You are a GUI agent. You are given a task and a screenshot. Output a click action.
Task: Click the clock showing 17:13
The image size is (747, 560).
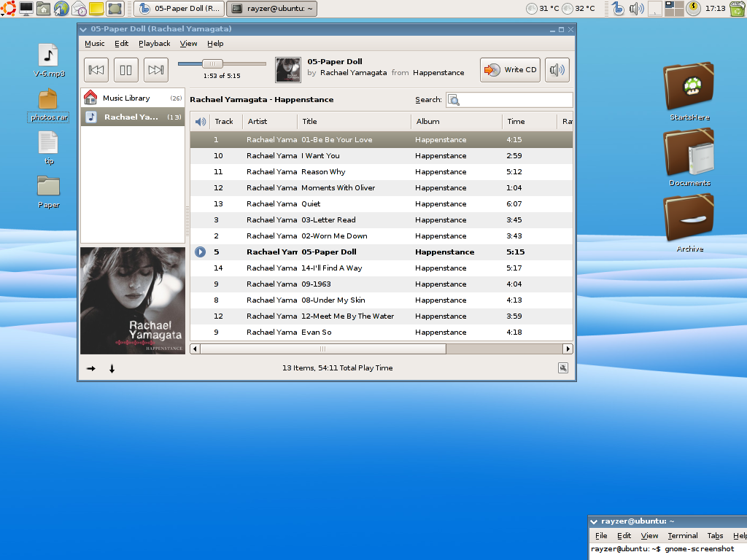715,8
